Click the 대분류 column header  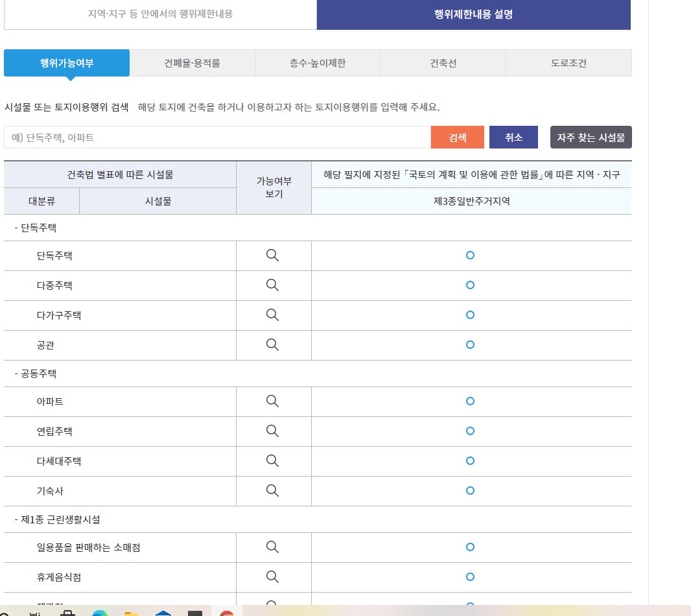(42, 202)
